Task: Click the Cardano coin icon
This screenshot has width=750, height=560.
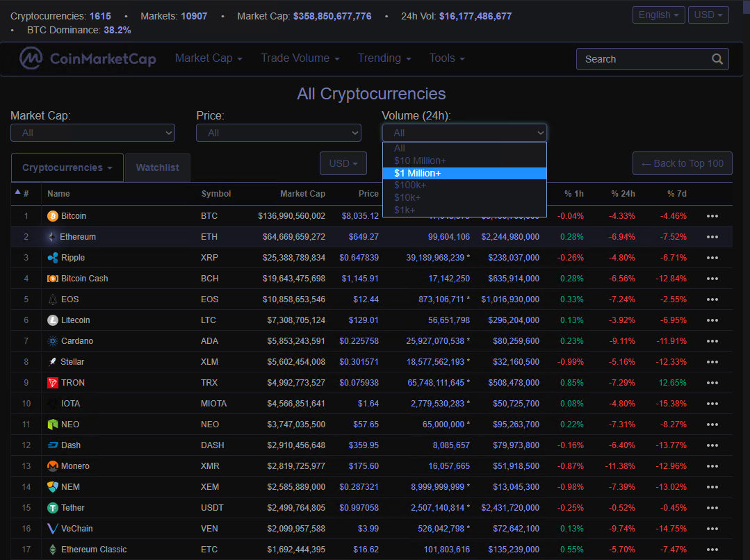Action: pyautogui.click(x=53, y=341)
